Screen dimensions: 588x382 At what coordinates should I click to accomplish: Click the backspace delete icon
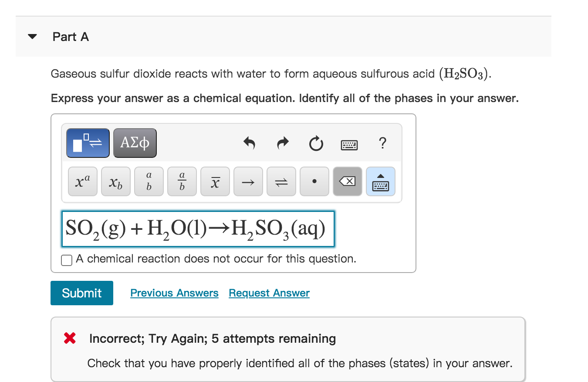point(347,181)
